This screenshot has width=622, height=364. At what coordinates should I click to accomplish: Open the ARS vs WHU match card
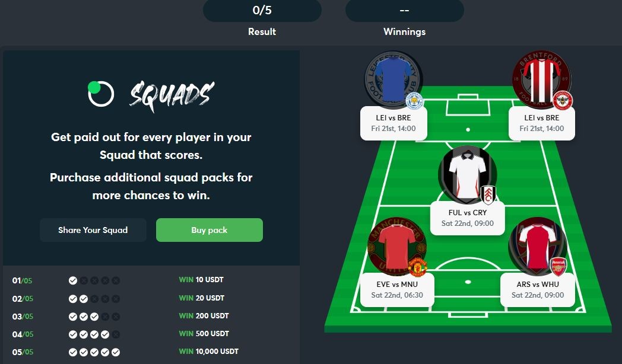pyautogui.click(x=538, y=289)
